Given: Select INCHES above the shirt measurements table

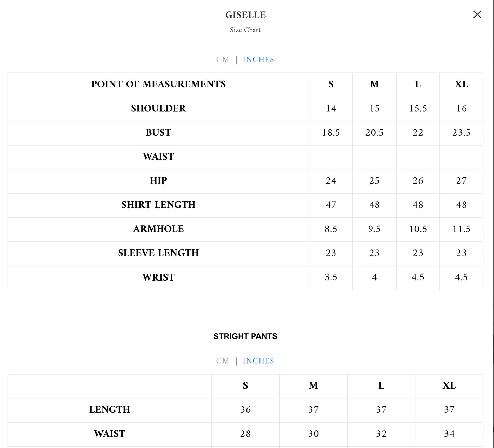Looking at the screenshot, I should click(258, 60).
